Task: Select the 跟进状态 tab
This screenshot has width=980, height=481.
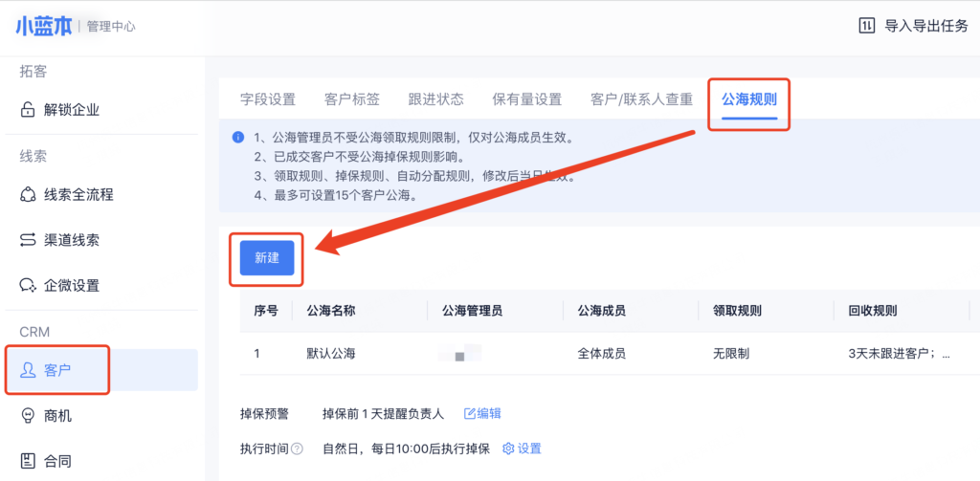Action: tap(435, 99)
